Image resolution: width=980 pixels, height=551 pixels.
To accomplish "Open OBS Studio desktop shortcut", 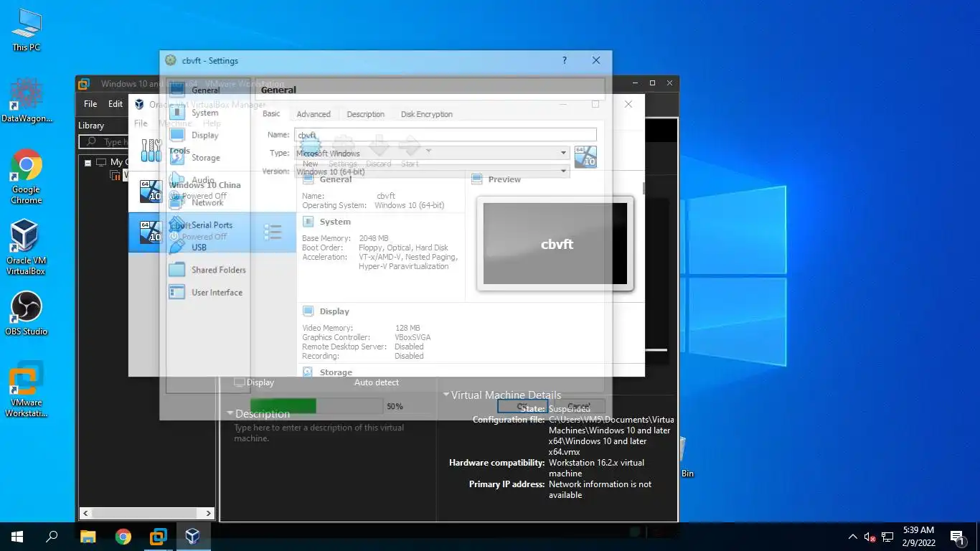I will [x=27, y=314].
